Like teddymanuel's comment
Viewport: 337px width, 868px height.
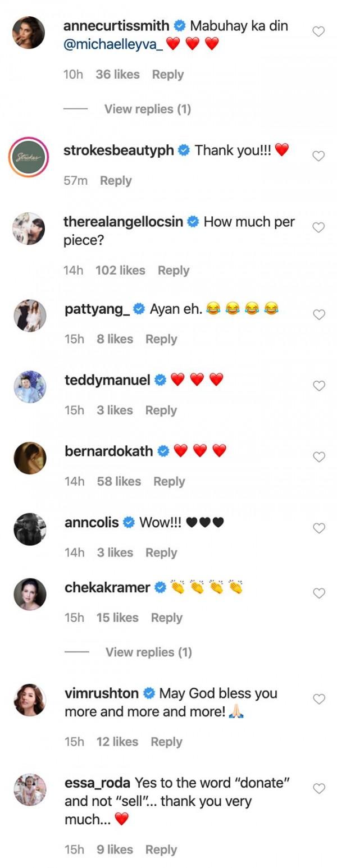coord(318,386)
